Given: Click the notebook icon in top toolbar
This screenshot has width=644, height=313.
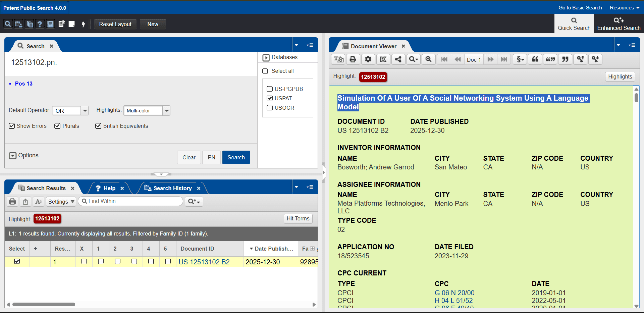Looking at the screenshot, I should pyautogui.click(x=50, y=24).
